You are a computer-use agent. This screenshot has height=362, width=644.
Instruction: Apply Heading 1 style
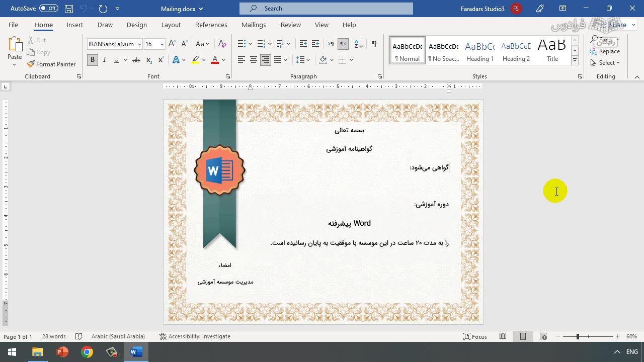click(480, 50)
